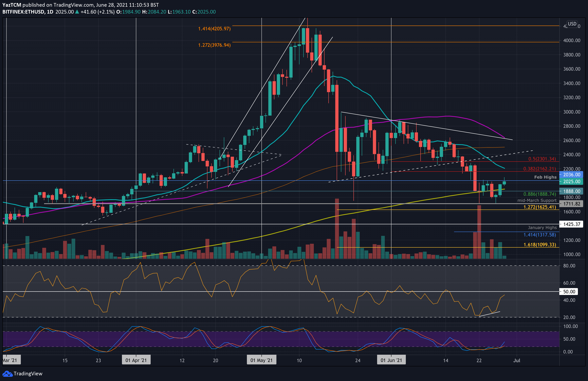Click the 24 date label on time axis
The height and width of the screenshot is (381, 588).
pos(358,361)
